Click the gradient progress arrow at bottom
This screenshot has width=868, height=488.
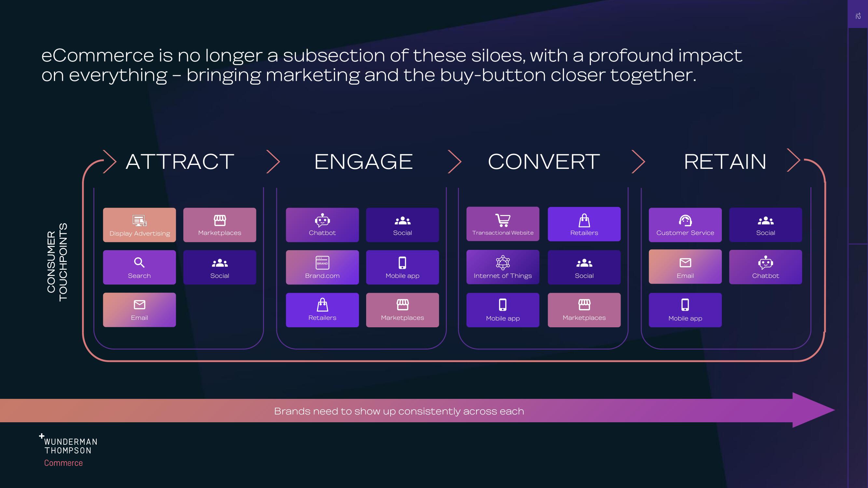click(x=434, y=412)
